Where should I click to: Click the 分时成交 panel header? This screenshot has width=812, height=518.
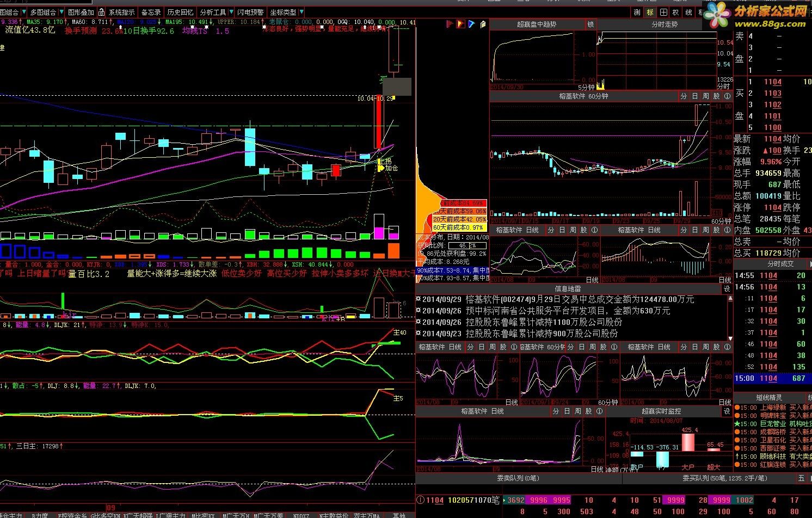tap(780, 264)
